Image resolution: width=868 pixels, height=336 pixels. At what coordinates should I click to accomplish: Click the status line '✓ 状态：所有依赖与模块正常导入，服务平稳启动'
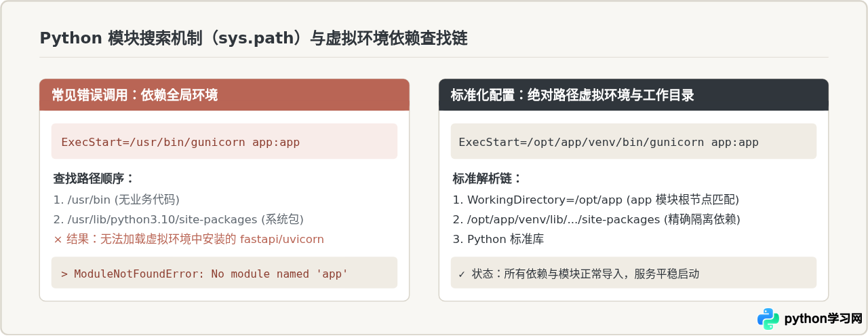(578, 274)
